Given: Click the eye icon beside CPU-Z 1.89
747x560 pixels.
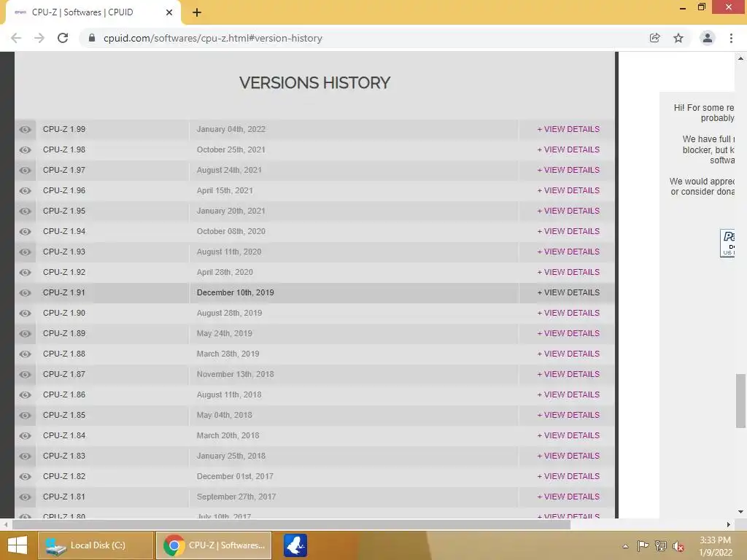Looking at the screenshot, I should 26,334.
